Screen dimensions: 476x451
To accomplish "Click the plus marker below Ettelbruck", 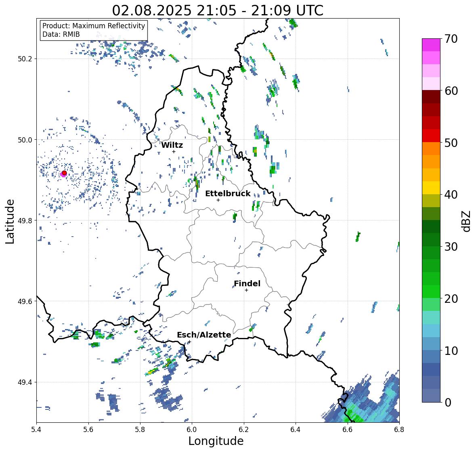I will (218, 200).
